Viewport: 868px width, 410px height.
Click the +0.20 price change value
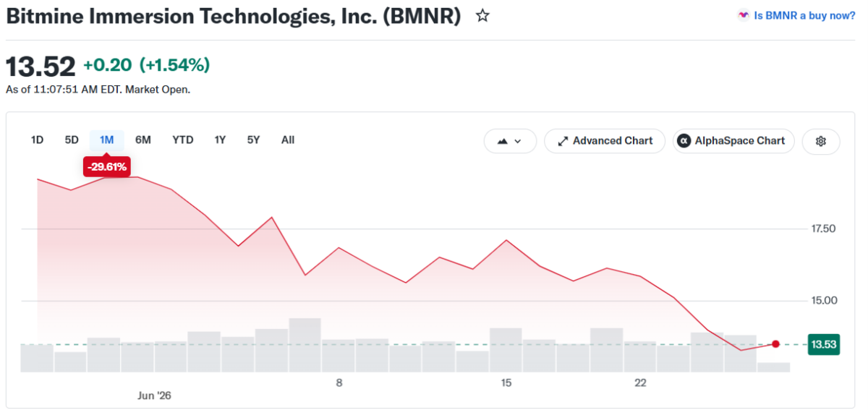pyautogui.click(x=107, y=65)
